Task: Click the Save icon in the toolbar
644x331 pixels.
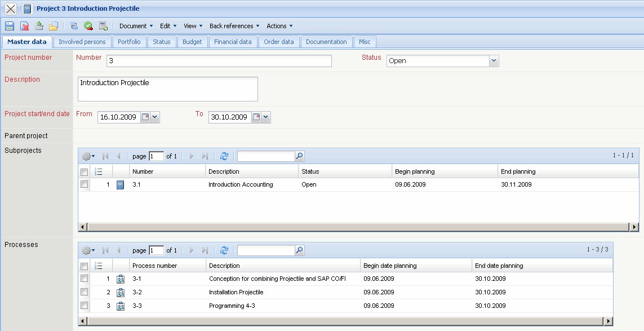Action: click(x=10, y=26)
